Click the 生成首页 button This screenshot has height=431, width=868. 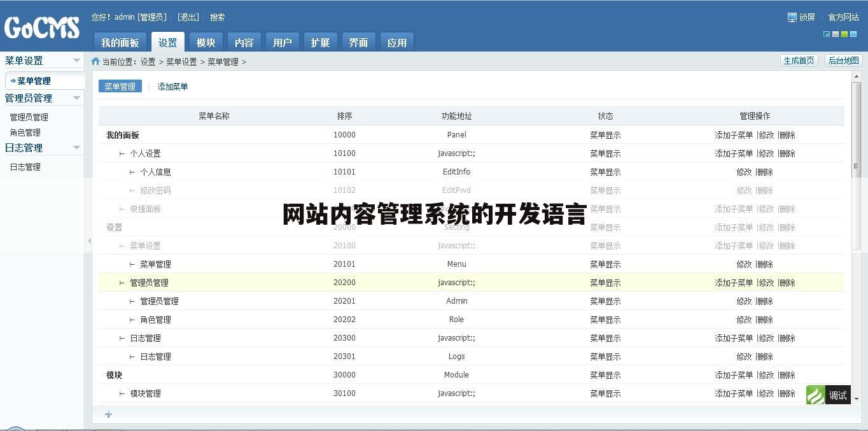799,60
